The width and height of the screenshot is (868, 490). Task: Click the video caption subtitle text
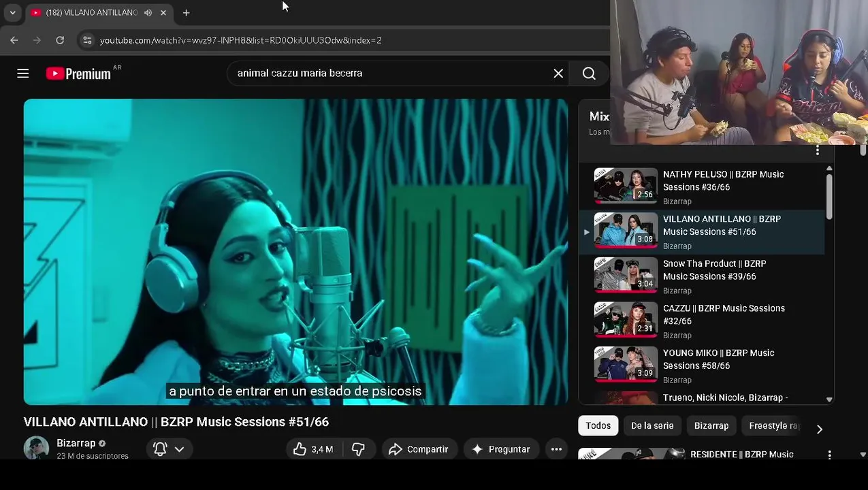[x=295, y=391]
